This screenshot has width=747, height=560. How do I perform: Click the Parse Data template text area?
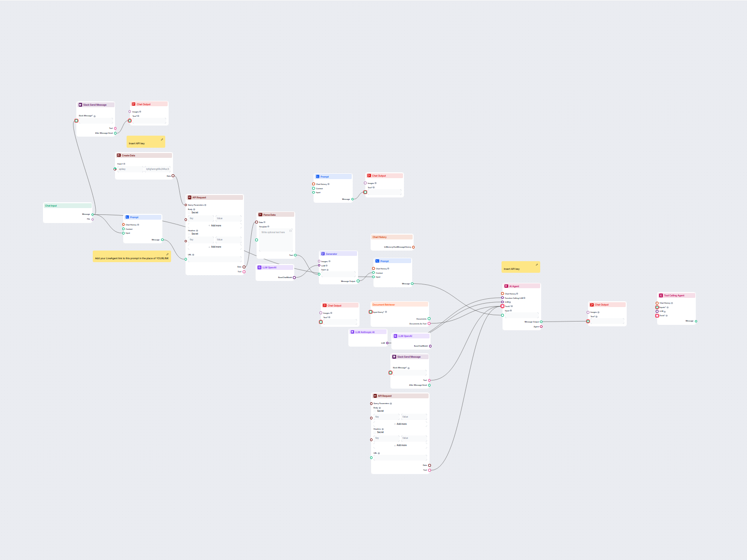275,240
